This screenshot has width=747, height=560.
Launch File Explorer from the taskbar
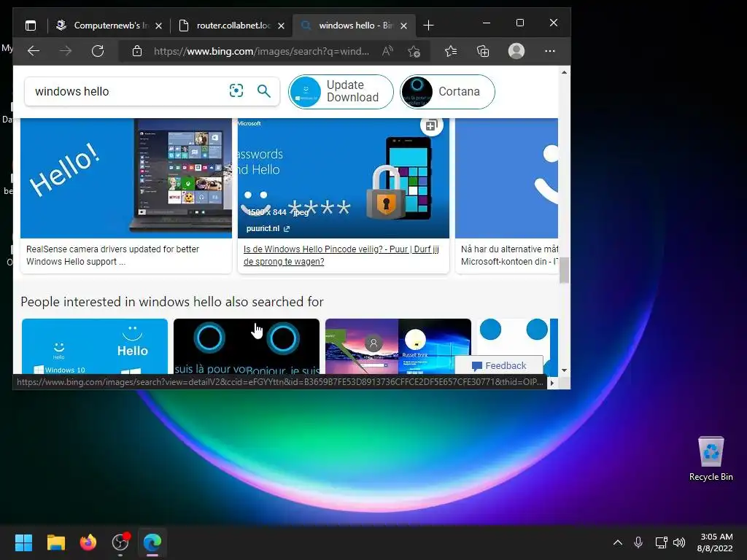(x=55, y=542)
